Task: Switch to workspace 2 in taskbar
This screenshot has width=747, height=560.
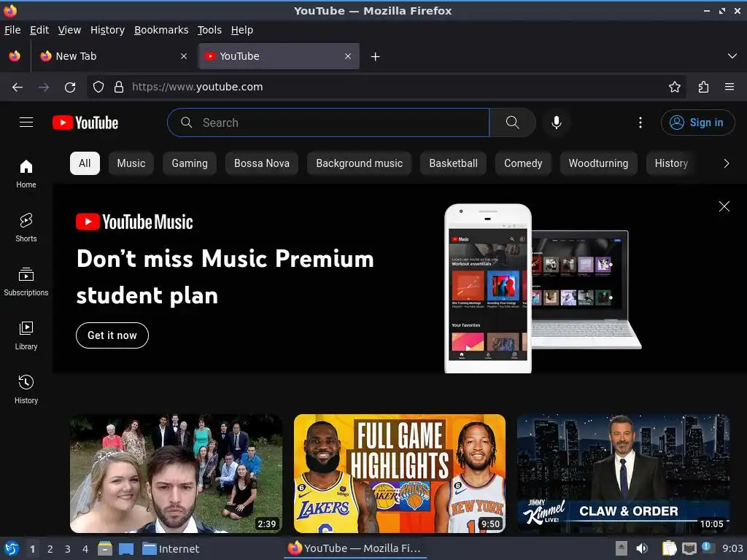Action: coord(50,549)
